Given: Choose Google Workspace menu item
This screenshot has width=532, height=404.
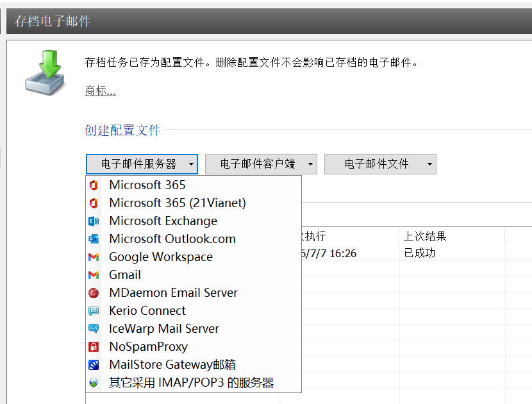Looking at the screenshot, I should 194,257.
